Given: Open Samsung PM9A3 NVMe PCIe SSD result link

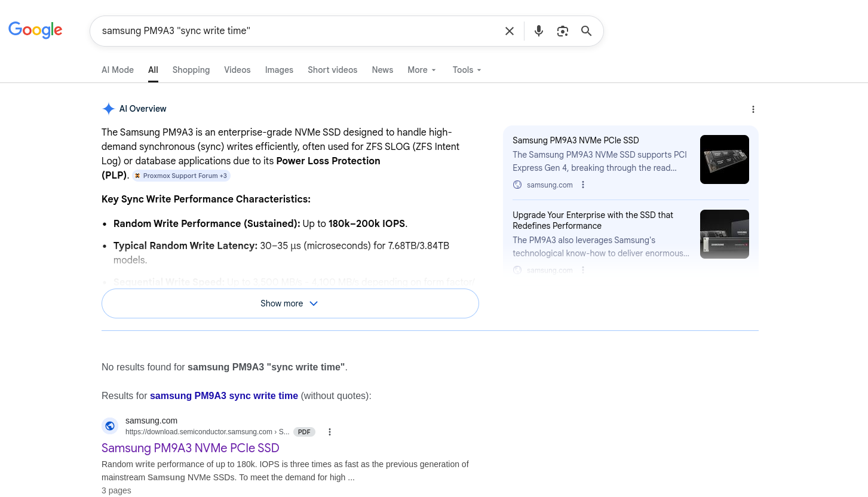Looking at the screenshot, I should point(190,448).
